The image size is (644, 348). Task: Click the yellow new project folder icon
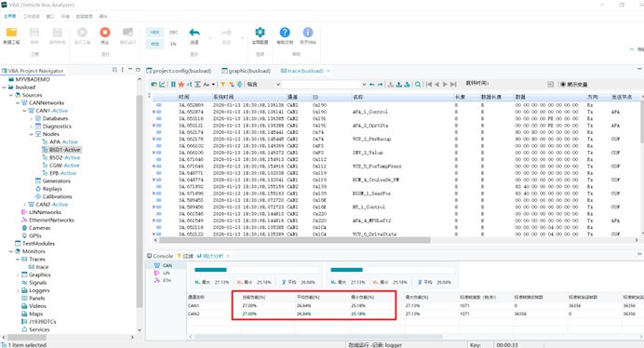[x=11, y=33]
